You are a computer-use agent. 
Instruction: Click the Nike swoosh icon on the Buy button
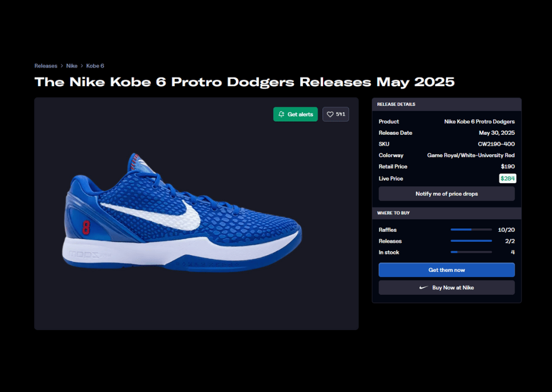[424, 287]
